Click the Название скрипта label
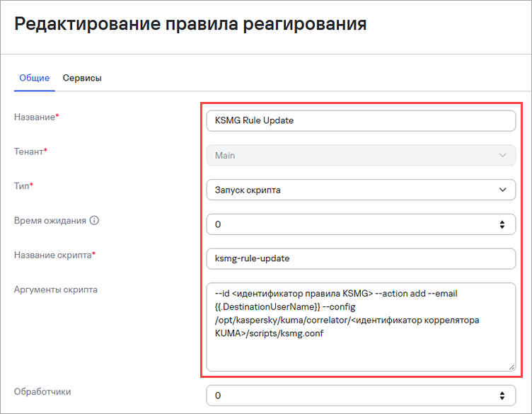Viewport: 532px width, 414px height. (x=54, y=255)
